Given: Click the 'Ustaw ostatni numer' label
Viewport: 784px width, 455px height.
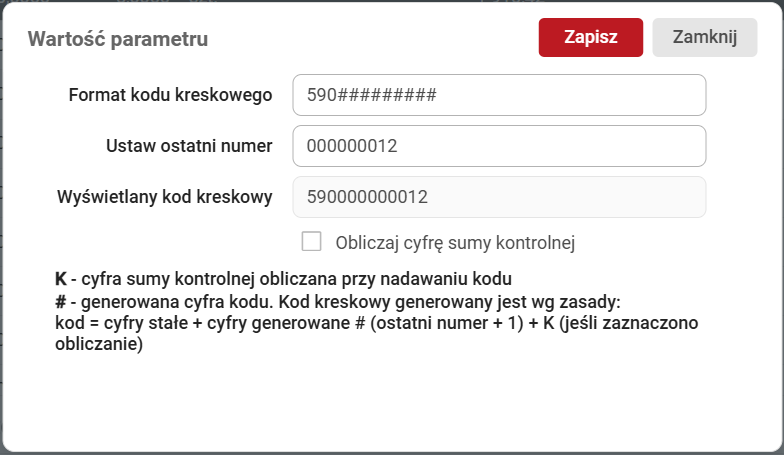Looking at the screenshot, I should (189, 146).
